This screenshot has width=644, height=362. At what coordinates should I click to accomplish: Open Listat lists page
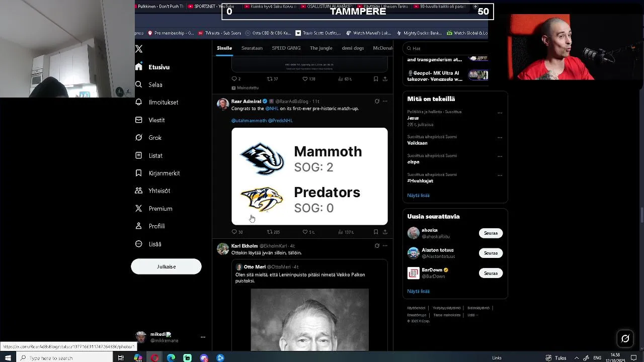149,155
